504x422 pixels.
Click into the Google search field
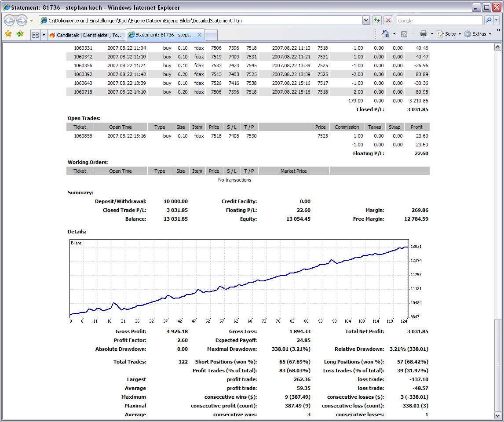pyautogui.click(x=439, y=20)
